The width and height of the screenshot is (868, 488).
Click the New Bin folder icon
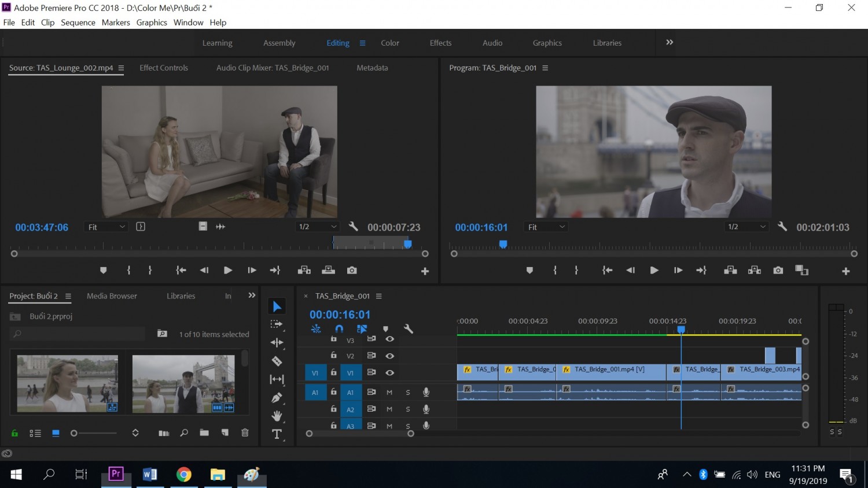tap(204, 432)
